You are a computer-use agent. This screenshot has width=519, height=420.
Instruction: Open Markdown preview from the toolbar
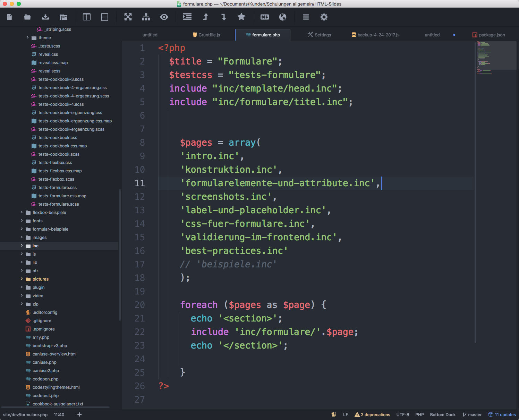point(265,17)
